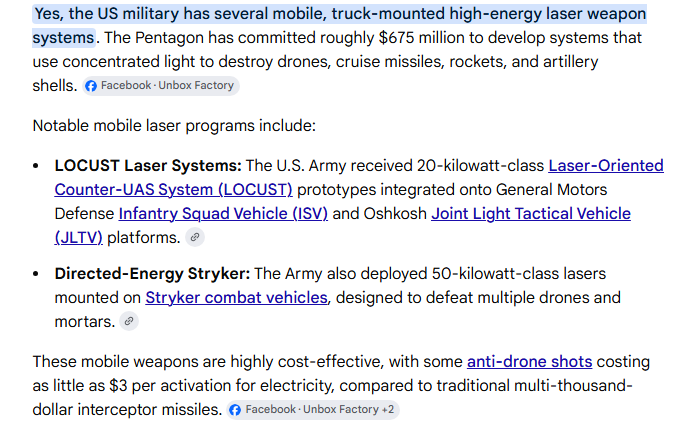Viewport: 675px width, 440px height.
Task: Click the bold 'Directed-Energy Stryker:' heading
Action: 152,274
